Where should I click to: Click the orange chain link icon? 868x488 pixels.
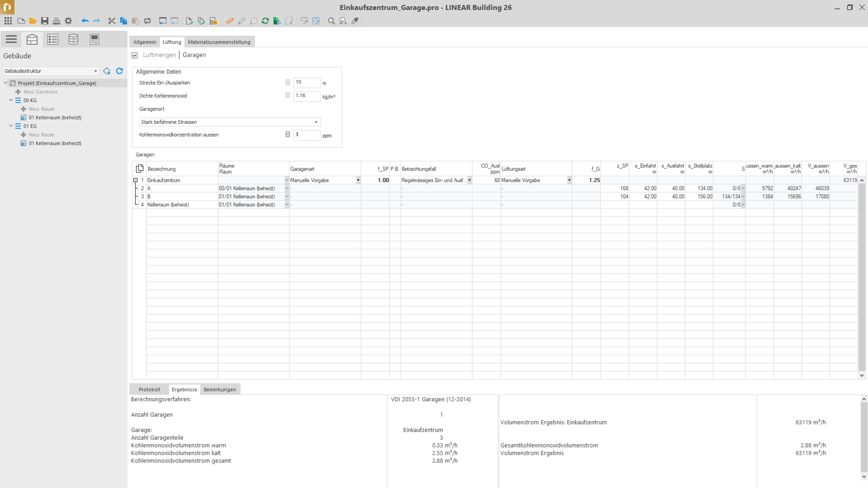[230, 21]
